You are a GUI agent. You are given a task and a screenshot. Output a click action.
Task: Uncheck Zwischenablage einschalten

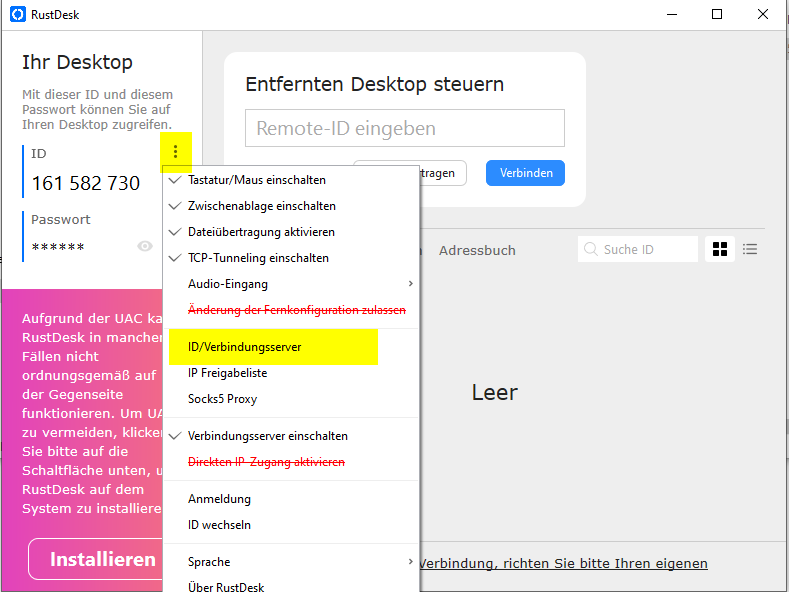point(261,206)
